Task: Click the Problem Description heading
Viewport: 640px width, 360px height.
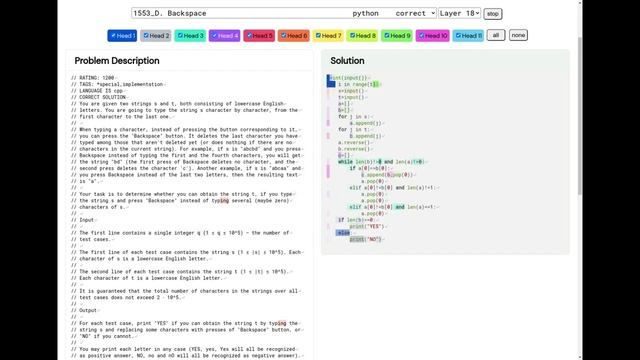Action: click(117, 61)
